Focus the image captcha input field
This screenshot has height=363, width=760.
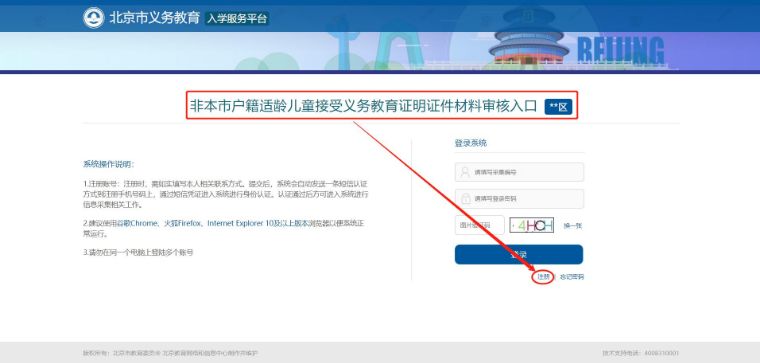pos(479,225)
